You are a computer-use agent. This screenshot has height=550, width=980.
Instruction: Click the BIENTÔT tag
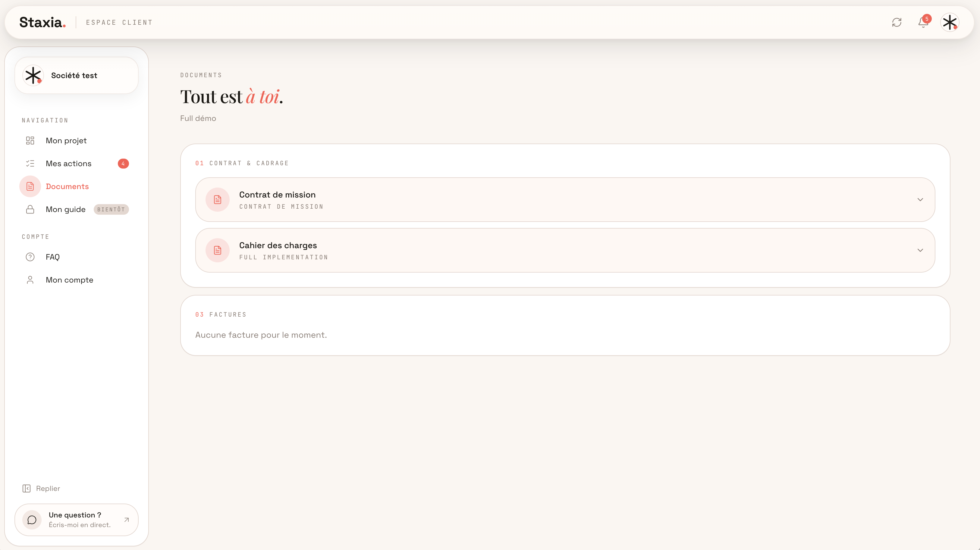pyautogui.click(x=111, y=209)
